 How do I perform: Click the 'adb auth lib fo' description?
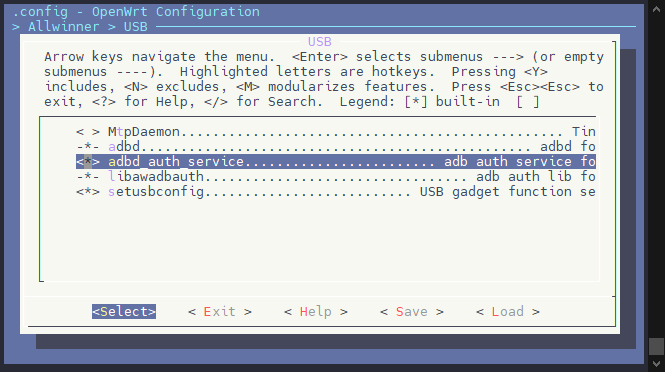point(536,177)
